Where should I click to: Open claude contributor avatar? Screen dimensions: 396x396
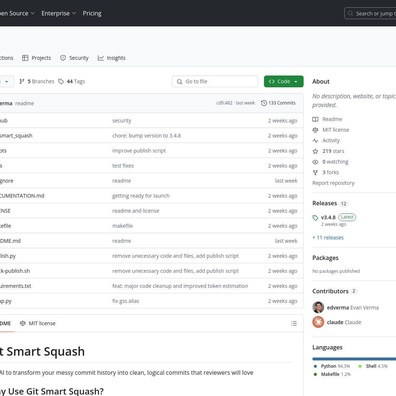point(318,322)
